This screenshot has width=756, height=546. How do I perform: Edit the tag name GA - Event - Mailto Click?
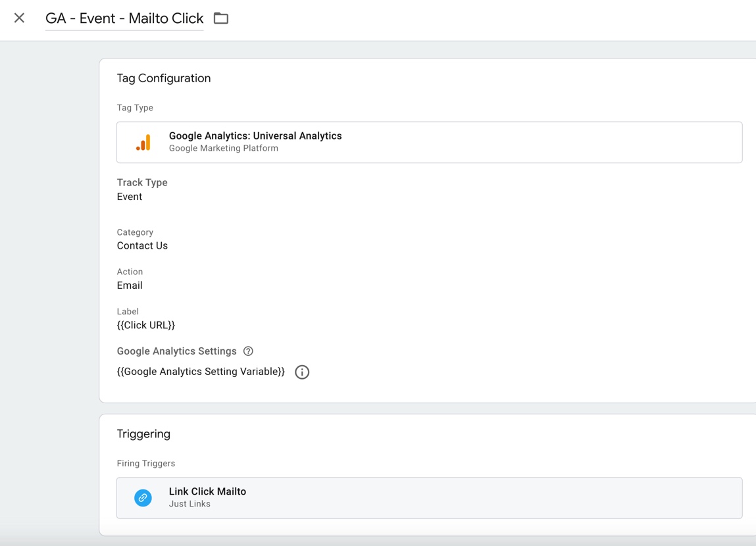click(x=124, y=18)
